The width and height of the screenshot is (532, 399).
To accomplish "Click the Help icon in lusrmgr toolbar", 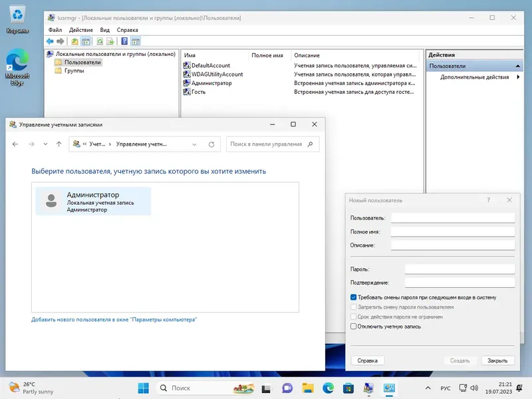I will [x=124, y=41].
